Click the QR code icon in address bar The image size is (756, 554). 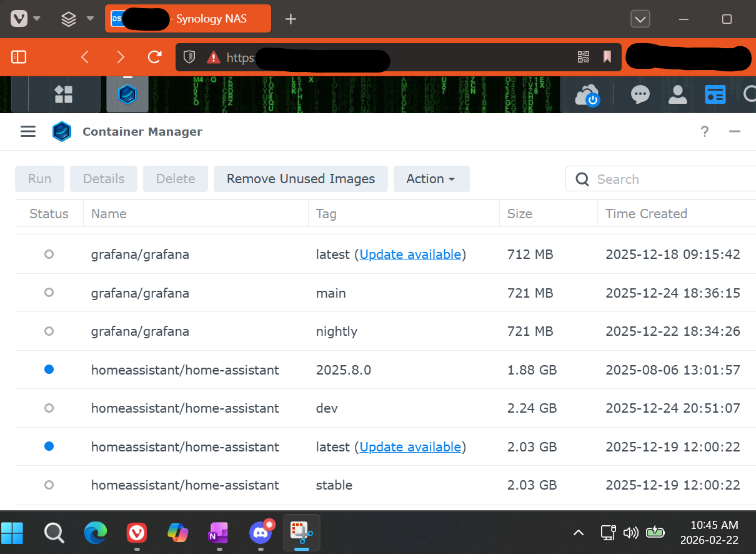584,58
